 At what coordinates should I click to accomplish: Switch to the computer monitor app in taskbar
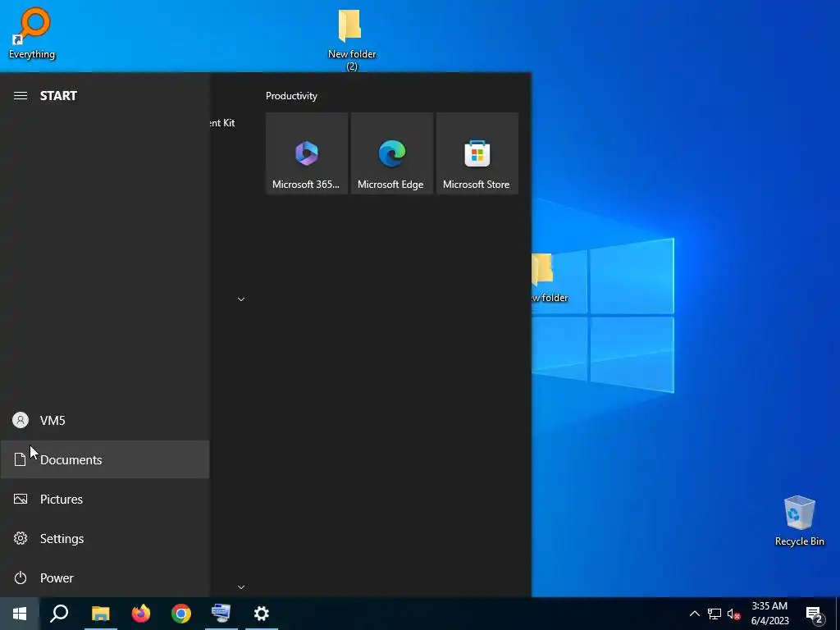pyautogui.click(x=221, y=614)
